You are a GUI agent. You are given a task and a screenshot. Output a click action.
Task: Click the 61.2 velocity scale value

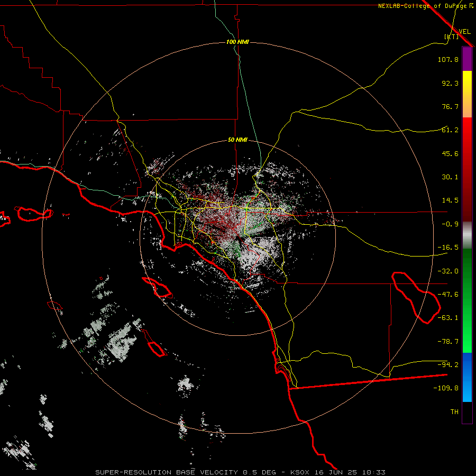coord(450,130)
